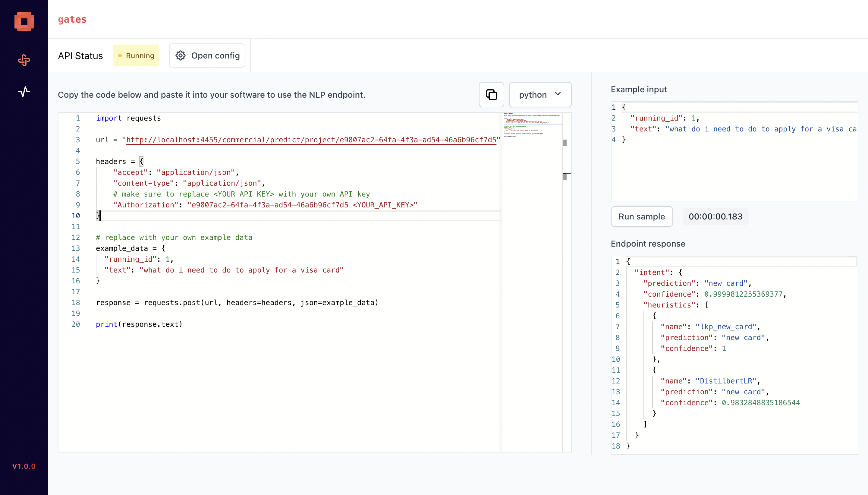Viewport: 868px width, 495px height.
Task: Click inside the Example input editor
Action: 734,151
